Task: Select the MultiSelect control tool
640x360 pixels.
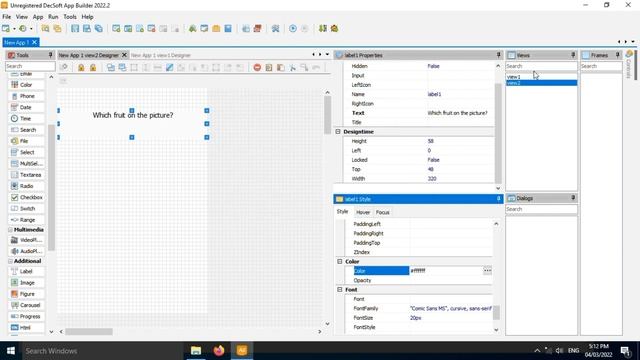Action: pyautogui.click(x=26, y=163)
